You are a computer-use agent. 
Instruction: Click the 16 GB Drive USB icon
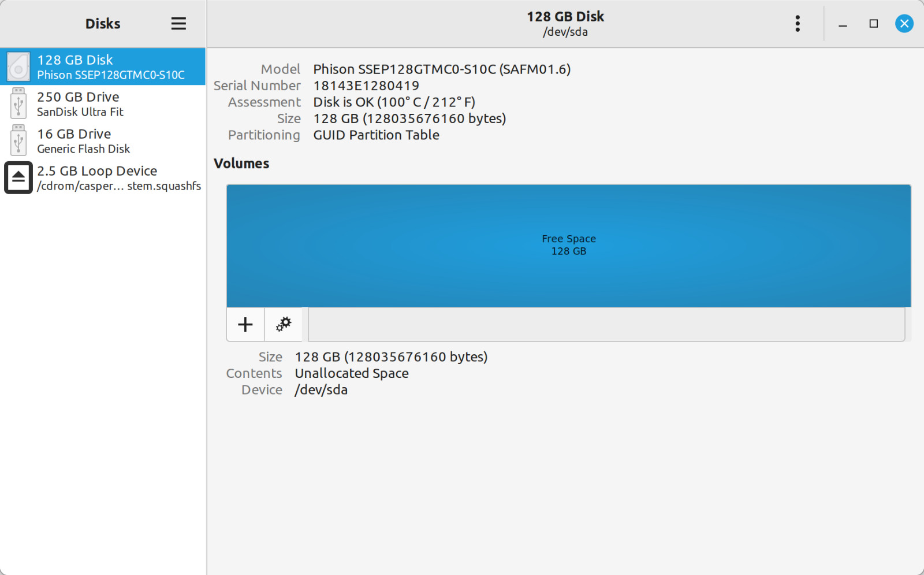[x=18, y=141]
